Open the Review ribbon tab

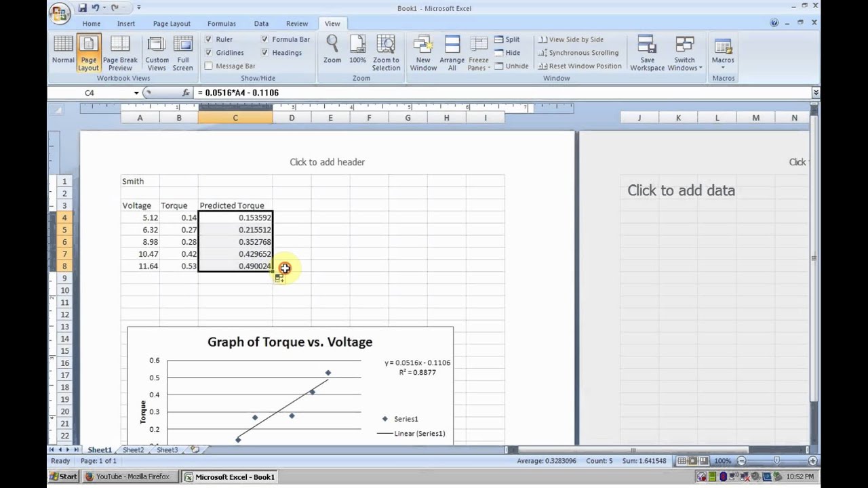point(297,24)
